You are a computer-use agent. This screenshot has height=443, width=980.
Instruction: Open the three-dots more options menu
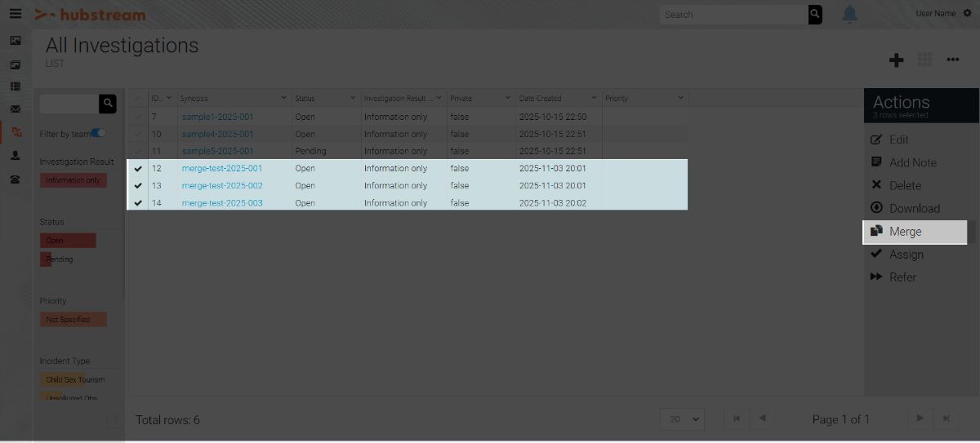[952, 60]
